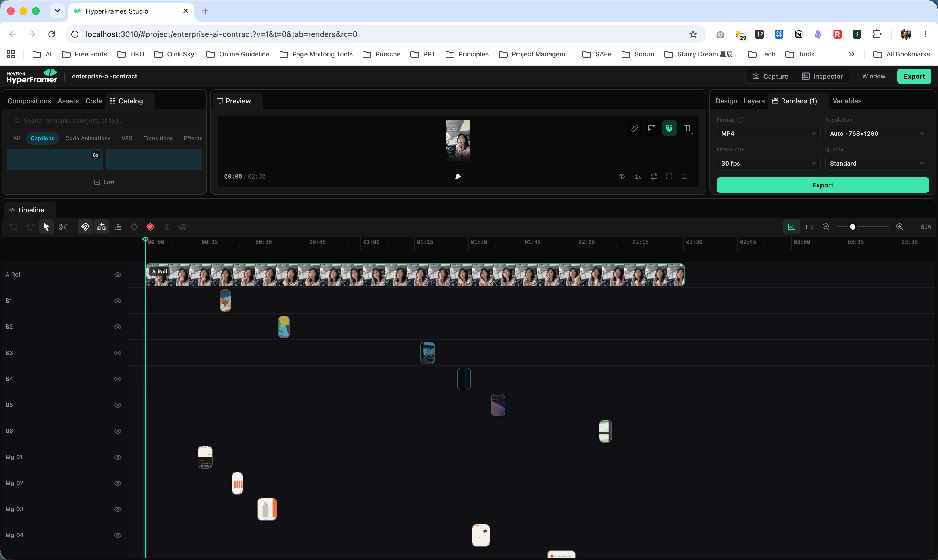This screenshot has width=938, height=560.
Task: Expand the hidden bookmarks chevron
Action: coord(852,54)
